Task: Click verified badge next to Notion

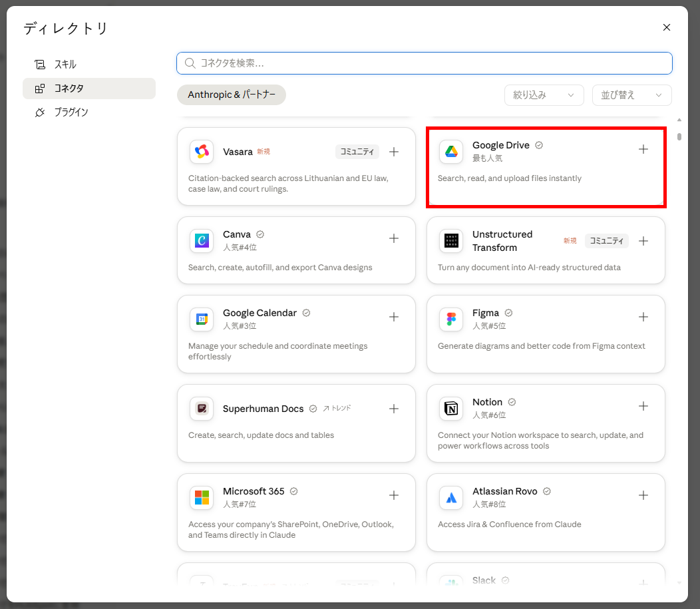Action: click(x=512, y=402)
